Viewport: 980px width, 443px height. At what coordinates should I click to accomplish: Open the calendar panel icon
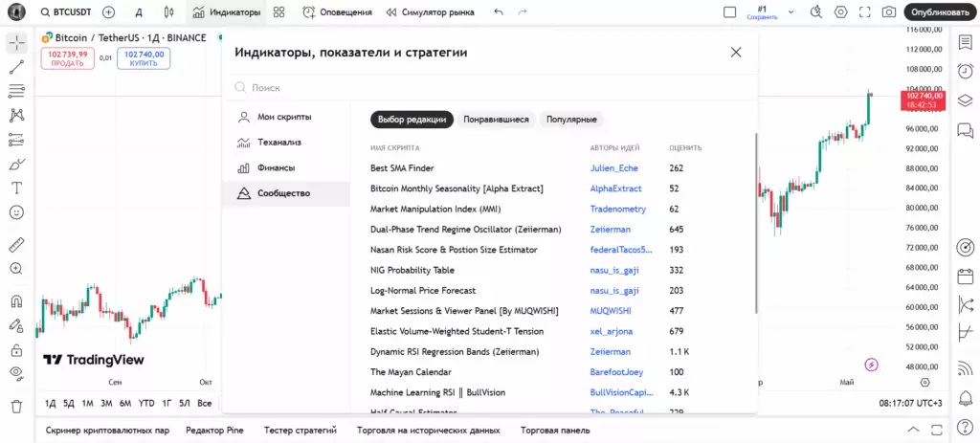[x=965, y=276]
